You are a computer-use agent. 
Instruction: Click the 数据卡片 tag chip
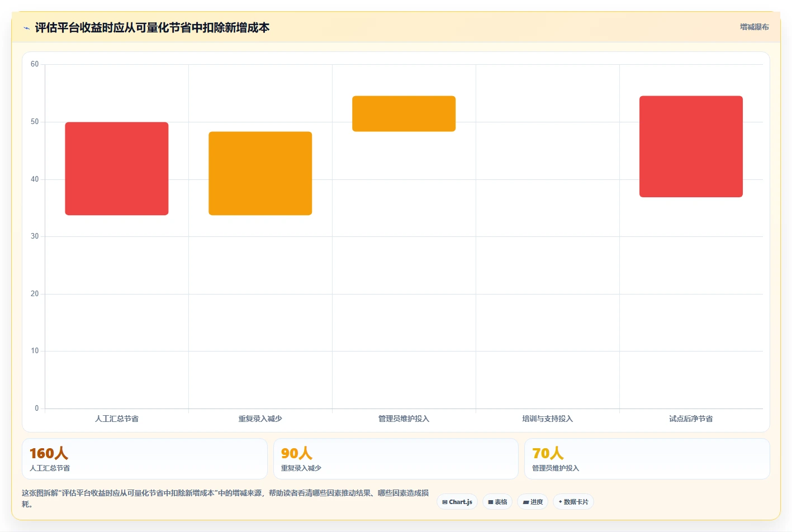tap(573, 502)
